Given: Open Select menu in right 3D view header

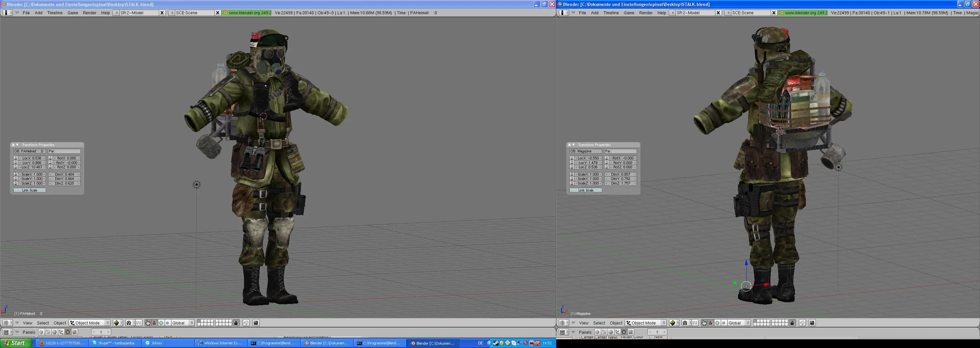Looking at the screenshot, I should point(599,323).
